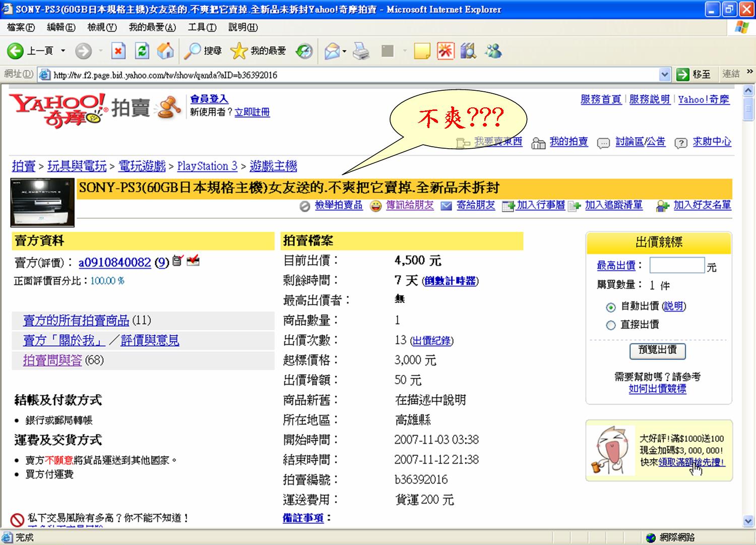Select the 自動出價 radio button
The height and width of the screenshot is (545, 756).
[x=611, y=307]
